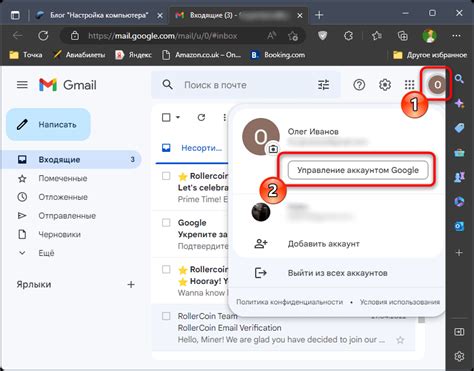
Task: Click Добавить аккаунт option
Action: (x=323, y=244)
